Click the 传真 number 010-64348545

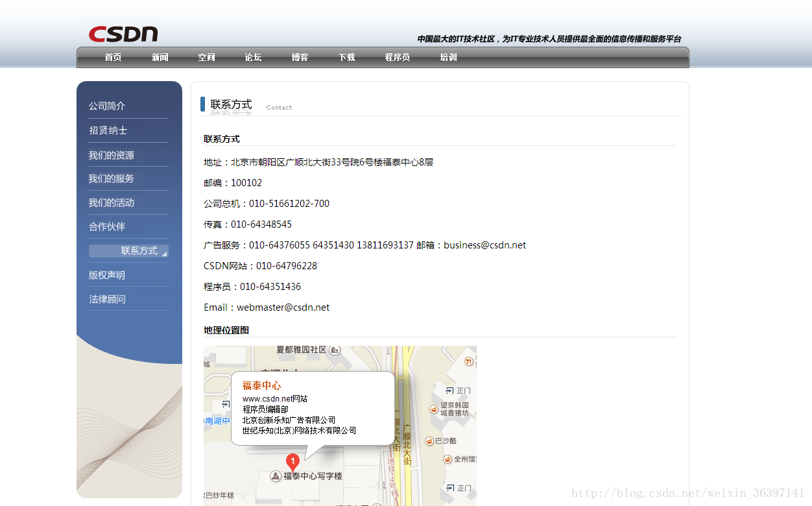tap(261, 224)
